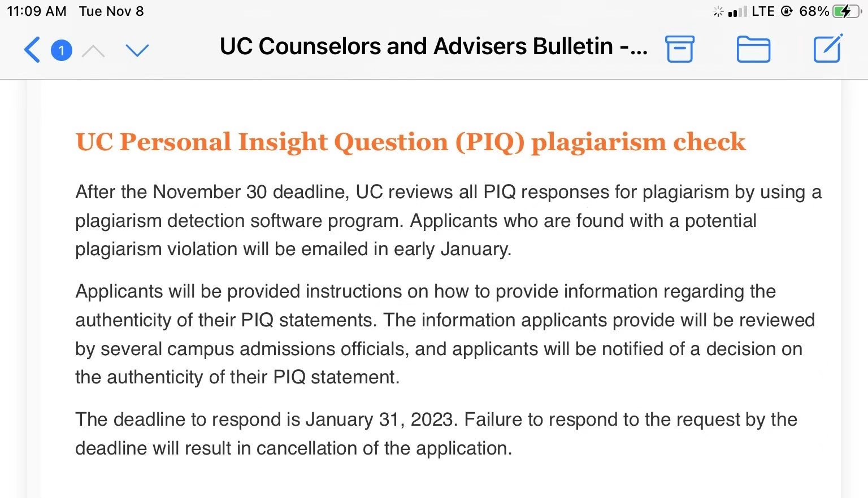Tap the 11:09 AM clock

click(35, 10)
